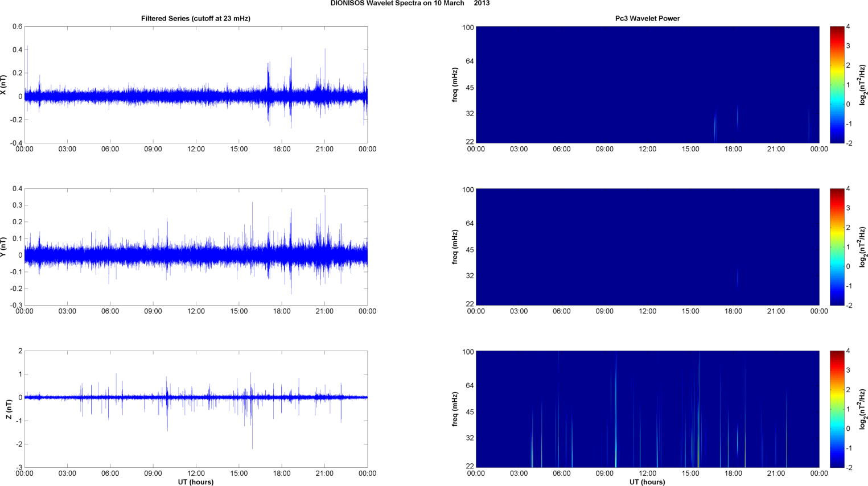Click the '18:00' tick under the Y time series

click(282, 311)
